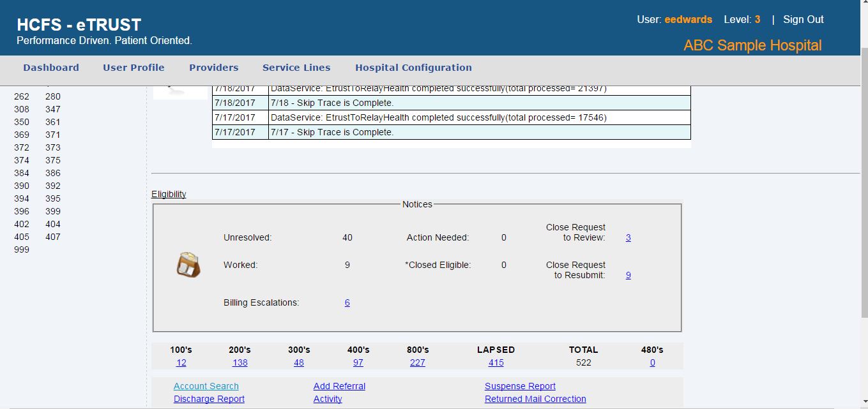
Task: Open the Hospital Configuration menu
Action: (x=413, y=68)
